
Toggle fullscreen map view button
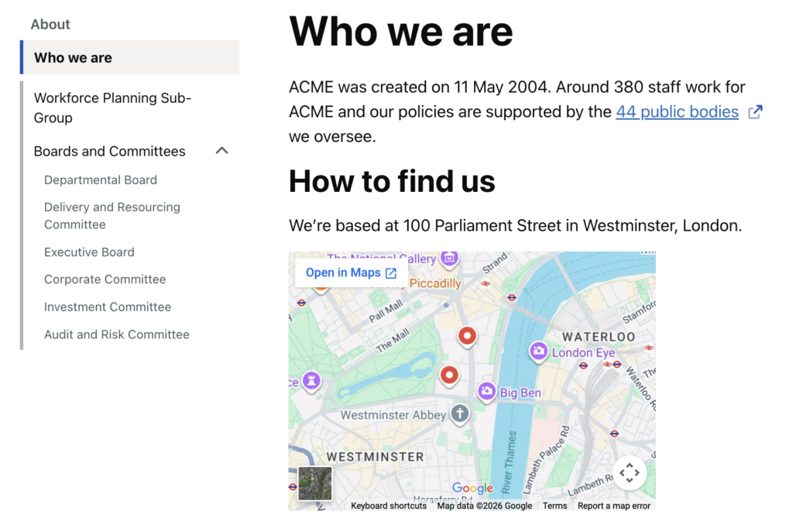[629, 473]
